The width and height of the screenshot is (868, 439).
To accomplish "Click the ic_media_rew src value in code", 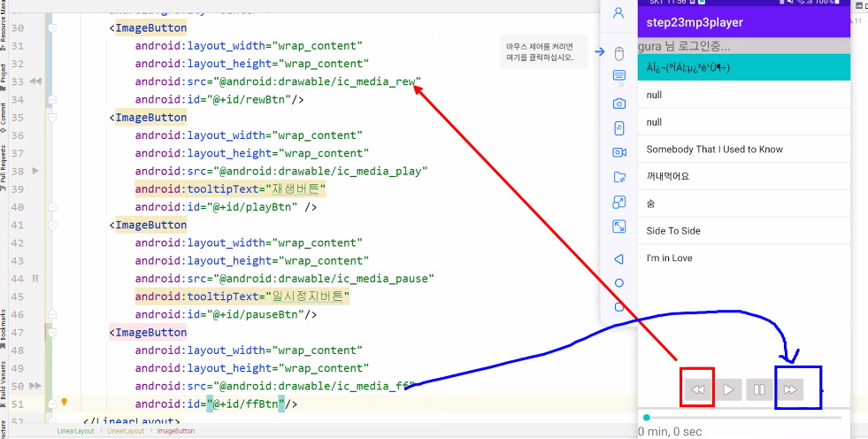I will [319, 82].
